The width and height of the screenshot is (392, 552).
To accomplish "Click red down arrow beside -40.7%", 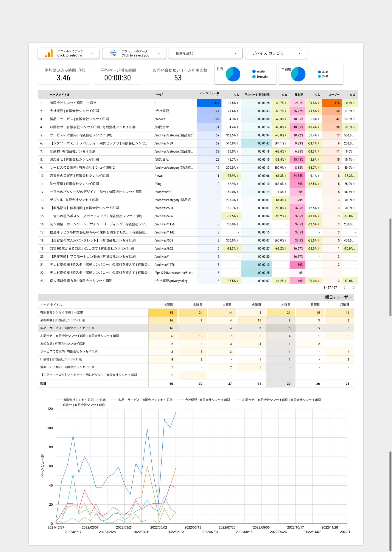I will point(286,103).
